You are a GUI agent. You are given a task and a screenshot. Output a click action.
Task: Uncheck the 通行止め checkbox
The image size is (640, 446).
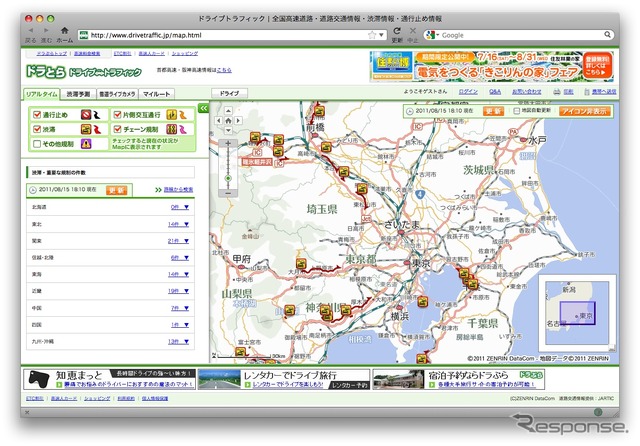pyautogui.click(x=37, y=115)
